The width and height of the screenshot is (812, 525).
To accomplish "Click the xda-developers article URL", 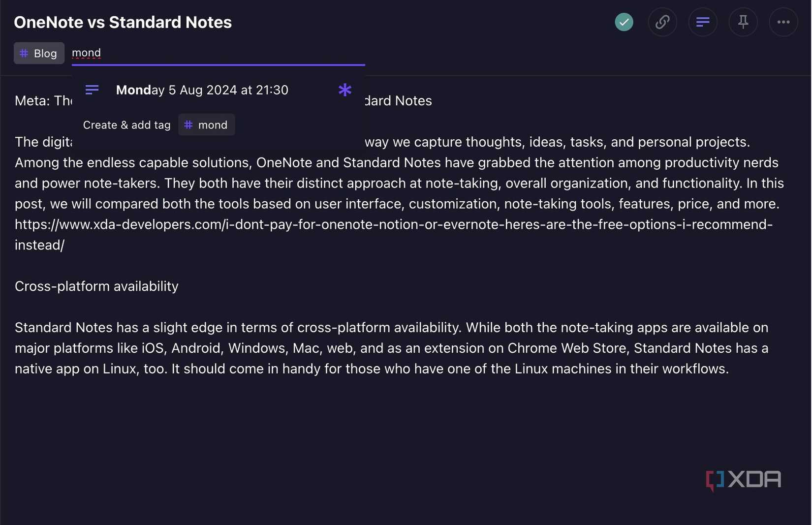I will (344, 224).
